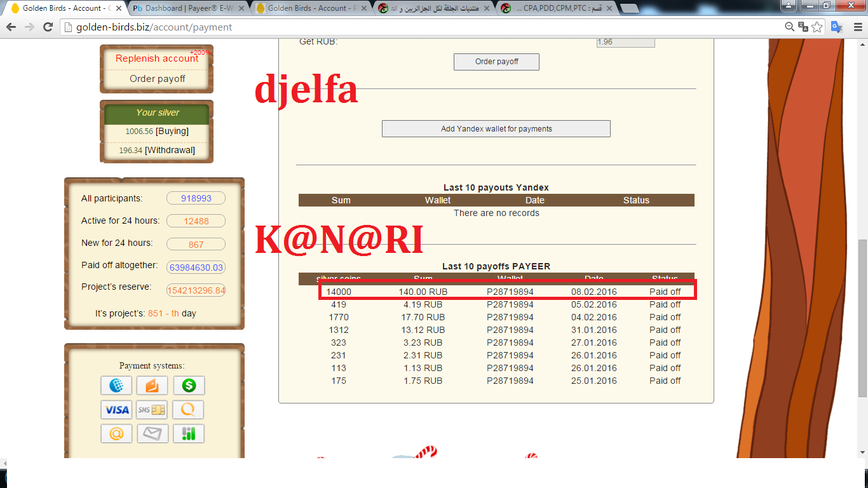Viewport: 868px width, 488px height.
Task: Click the 196.34 [Withdrawal] silver balance
Action: click(157, 151)
